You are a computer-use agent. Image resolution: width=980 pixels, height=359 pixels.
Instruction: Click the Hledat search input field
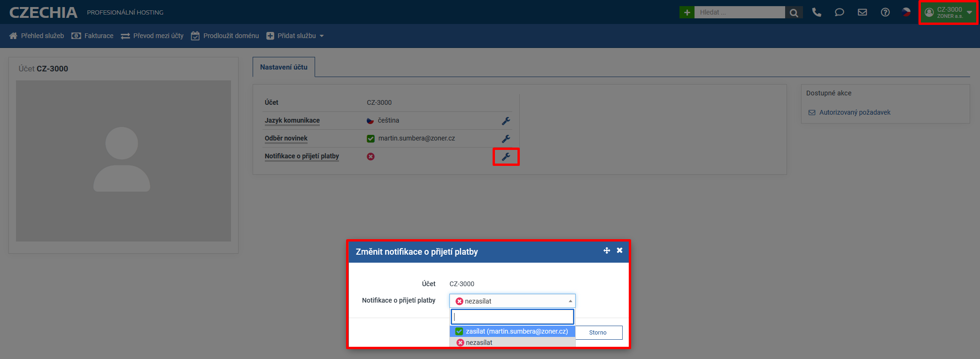coord(740,13)
